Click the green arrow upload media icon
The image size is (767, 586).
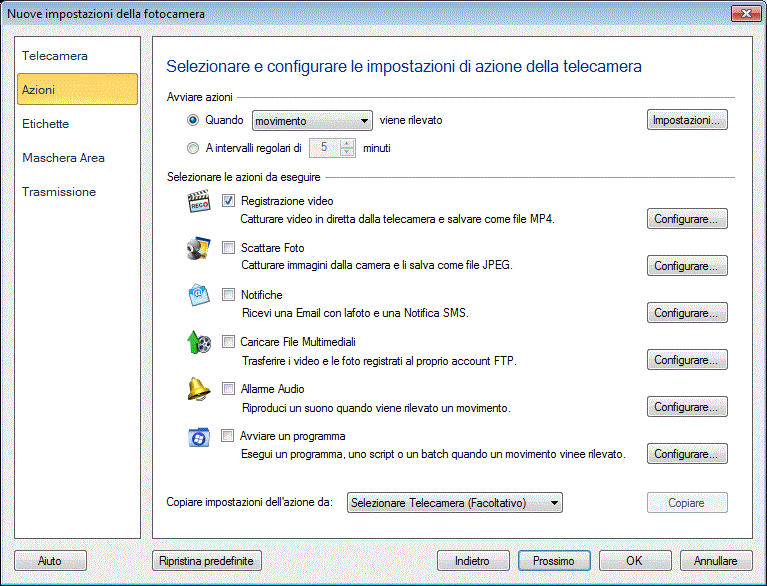click(x=200, y=344)
